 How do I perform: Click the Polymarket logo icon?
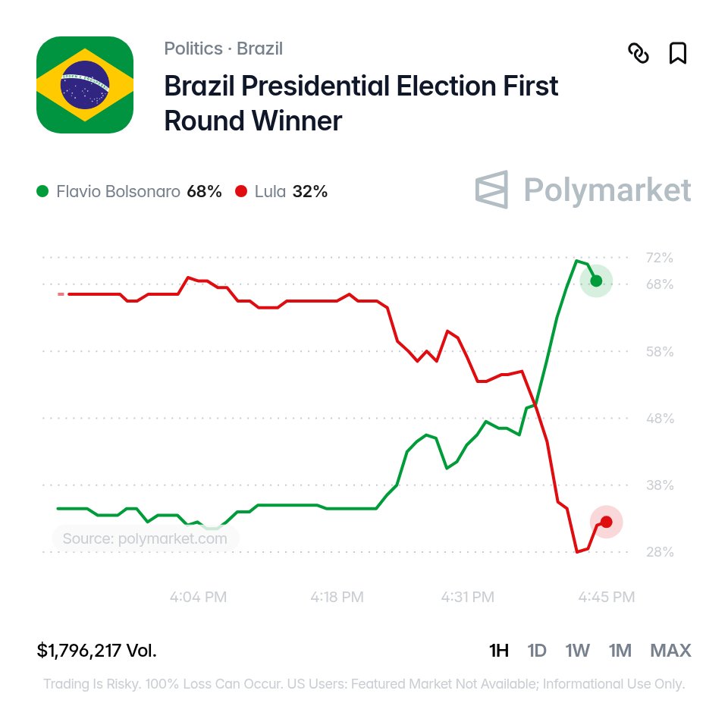coord(491,190)
